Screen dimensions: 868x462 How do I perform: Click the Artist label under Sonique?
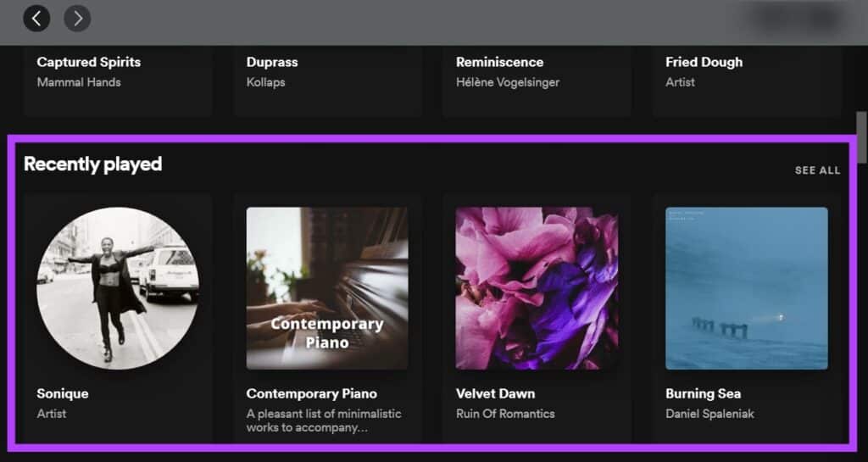tap(52, 414)
